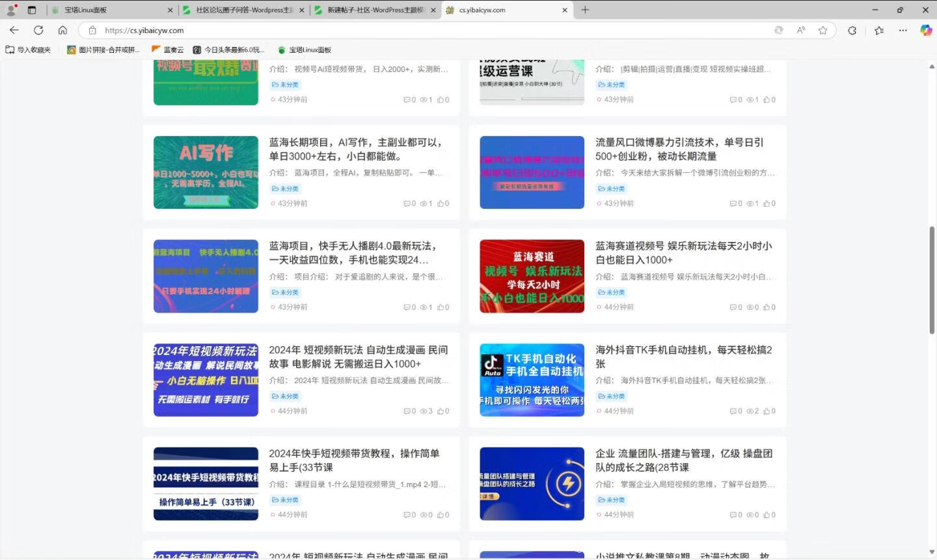Click the Home icon in browser toolbar

62,30
